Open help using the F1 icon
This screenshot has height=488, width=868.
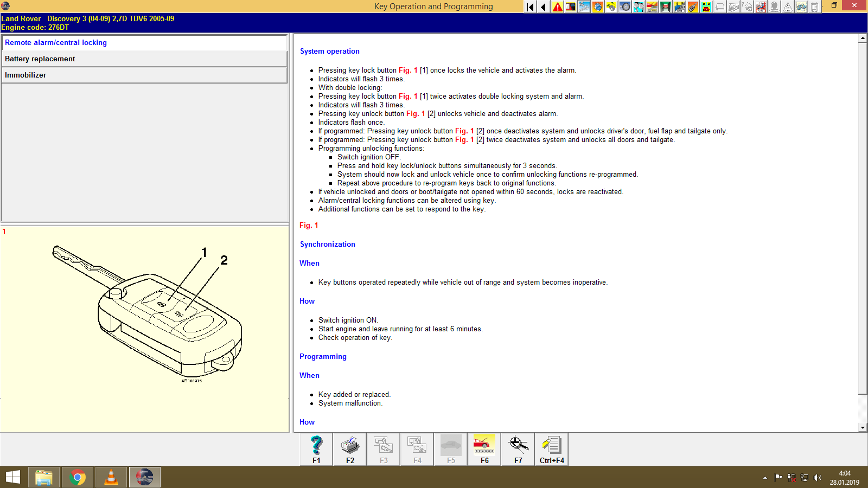click(315, 447)
